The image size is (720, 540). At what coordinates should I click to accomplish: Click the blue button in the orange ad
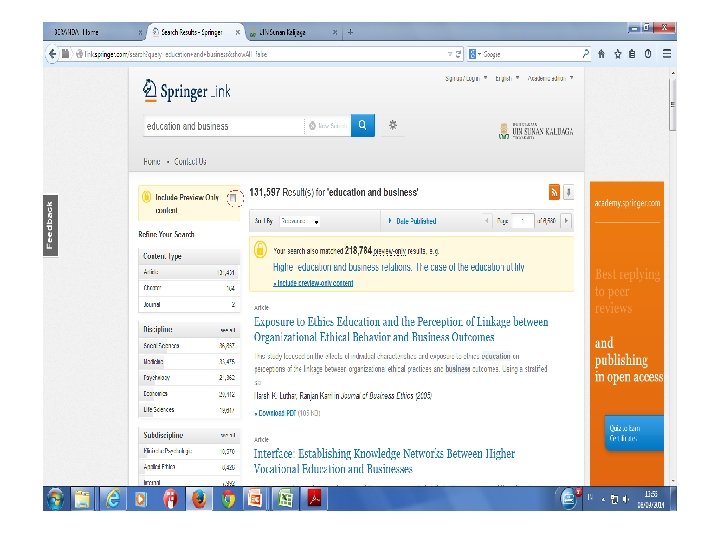tap(634, 433)
